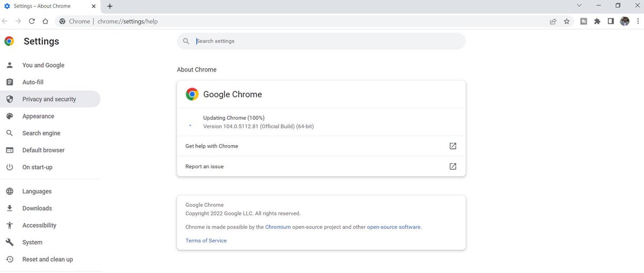Open the profile avatar menu

pyautogui.click(x=625, y=21)
